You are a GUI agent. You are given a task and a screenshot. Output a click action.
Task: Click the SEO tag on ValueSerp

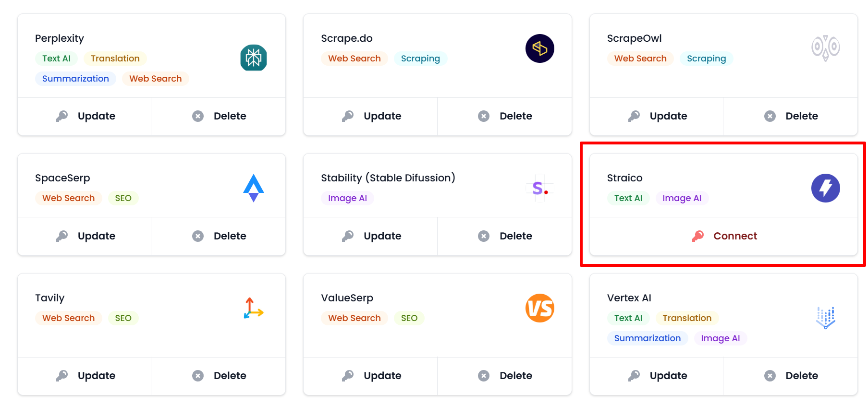[x=409, y=318]
